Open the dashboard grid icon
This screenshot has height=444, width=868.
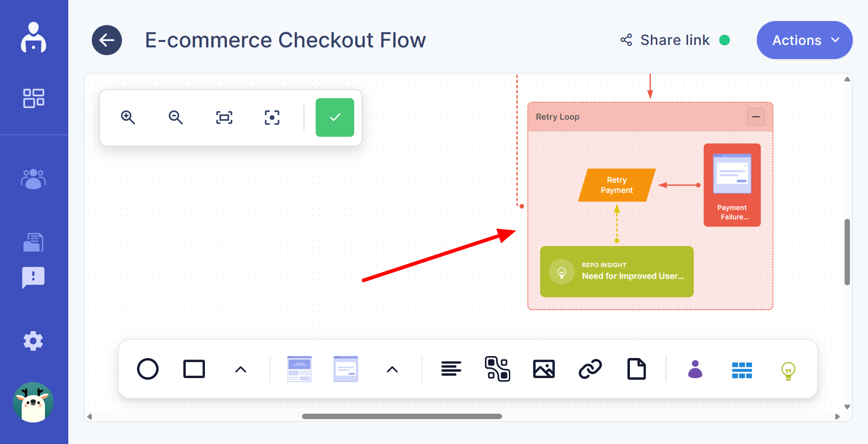tap(34, 98)
